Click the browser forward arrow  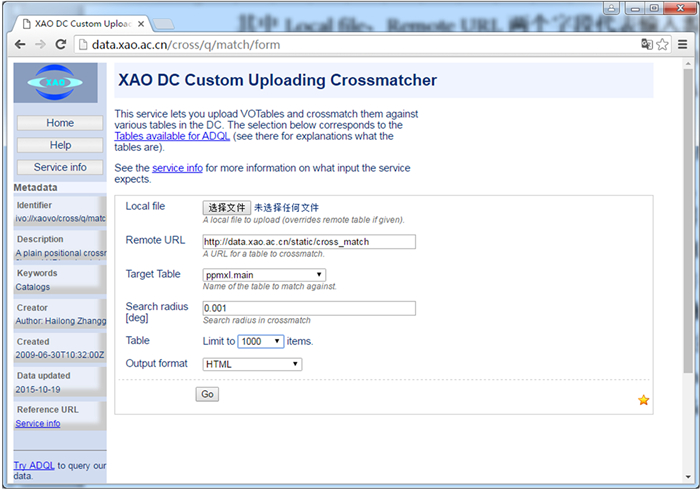(39, 45)
